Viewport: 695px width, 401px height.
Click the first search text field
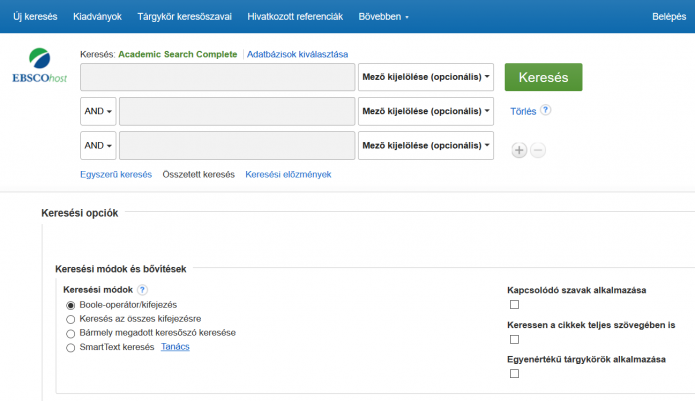pos(217,78)
